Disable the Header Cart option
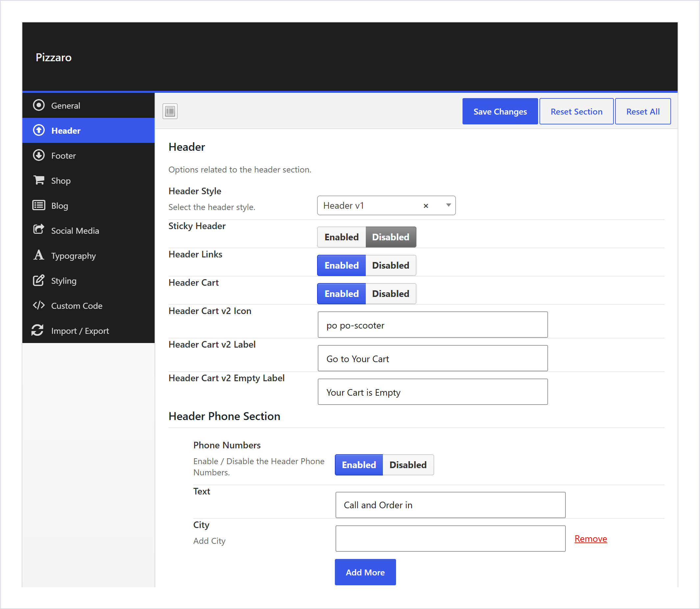 pyautogui.click(x=390, y=293)
